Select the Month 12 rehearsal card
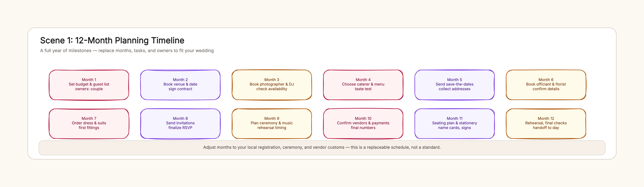The height and width of the screenshot is (187, 644). (546, 123)
